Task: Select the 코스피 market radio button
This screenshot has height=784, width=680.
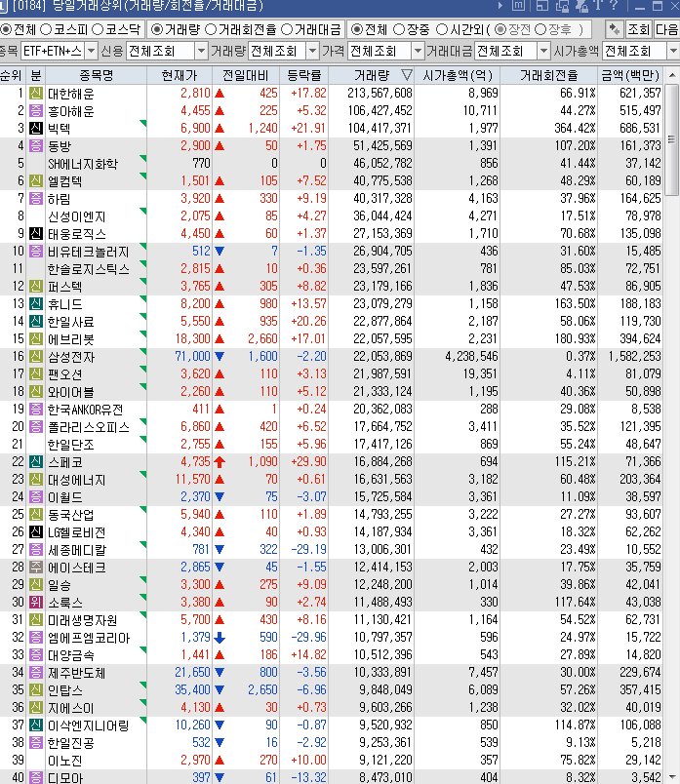Action: (x=46, y=29)
